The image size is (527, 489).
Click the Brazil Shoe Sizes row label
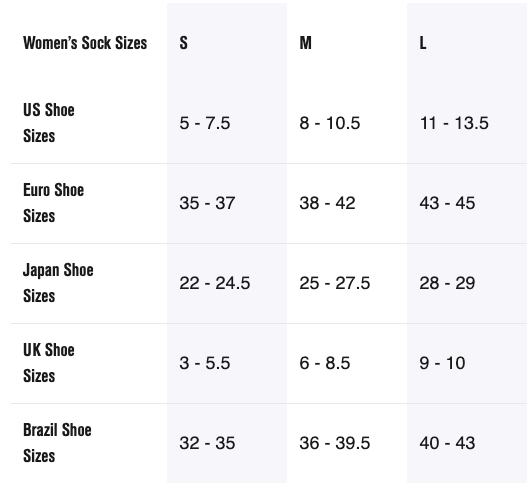pos(57,443)
